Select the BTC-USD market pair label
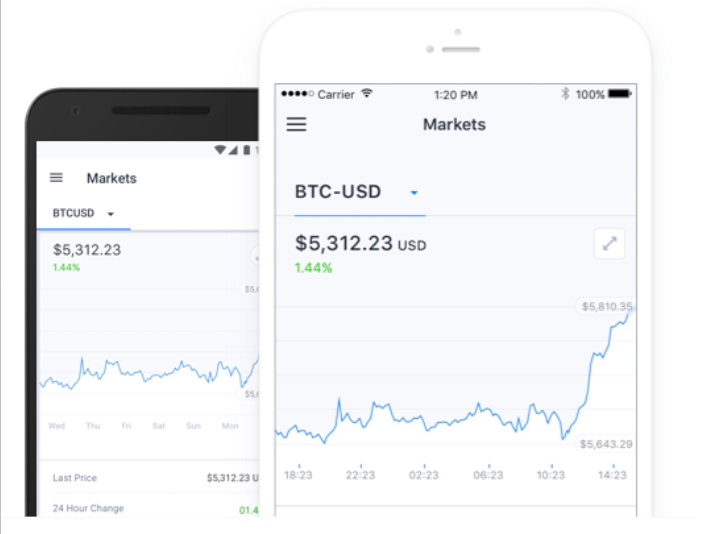This screenshot has width=720, height=534. 338,191
